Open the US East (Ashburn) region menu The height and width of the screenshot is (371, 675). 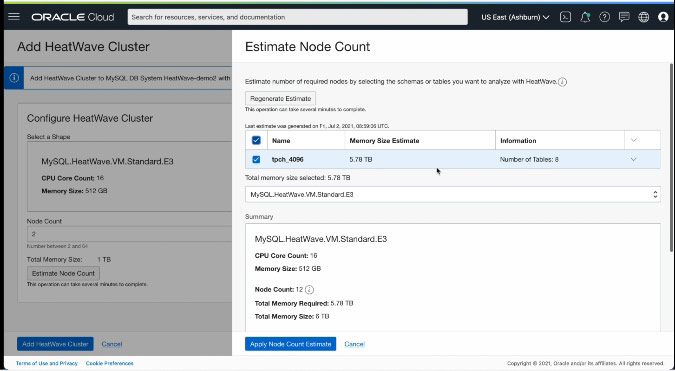coord(515,17)
